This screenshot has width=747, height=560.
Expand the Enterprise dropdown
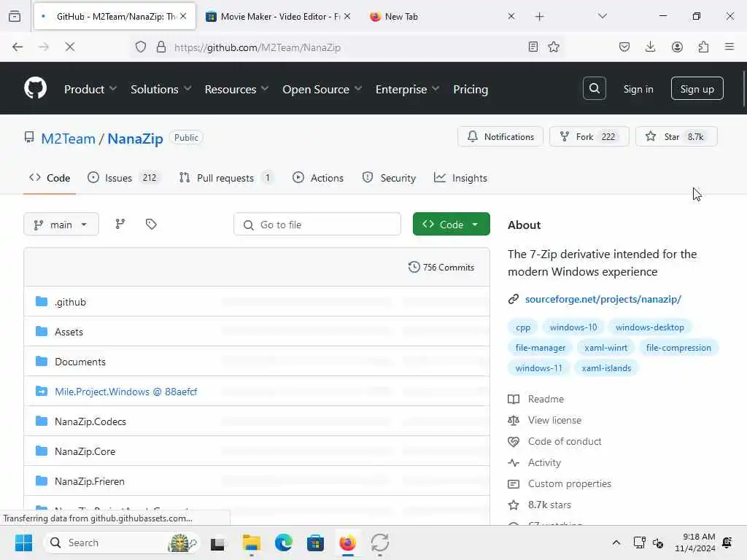coord(407,89)
